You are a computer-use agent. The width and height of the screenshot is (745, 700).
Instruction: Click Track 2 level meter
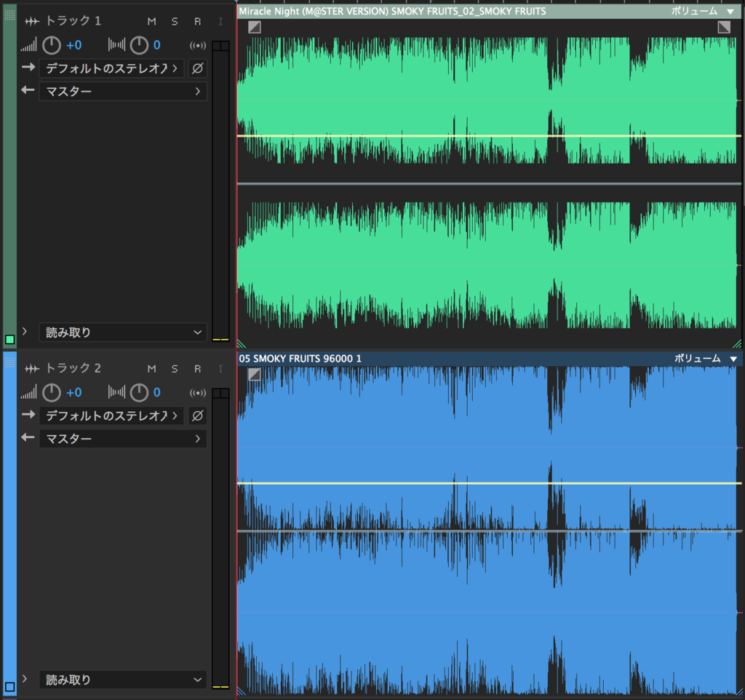(220, 538)
